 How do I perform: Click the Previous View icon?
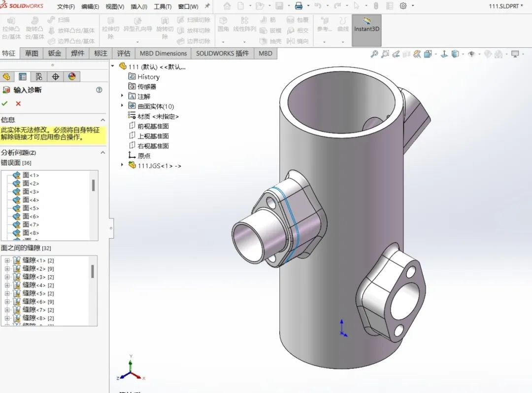coord(396,54)
